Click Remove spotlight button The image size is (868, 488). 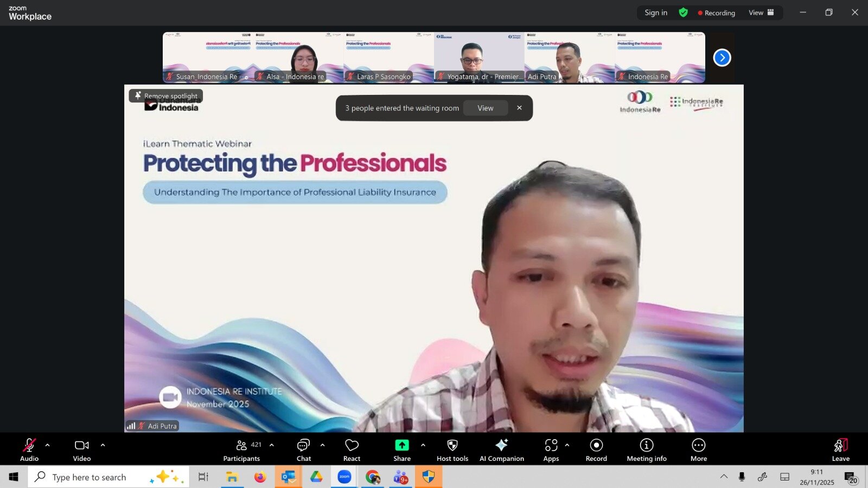pyautogui.click(x=166, y=96)
